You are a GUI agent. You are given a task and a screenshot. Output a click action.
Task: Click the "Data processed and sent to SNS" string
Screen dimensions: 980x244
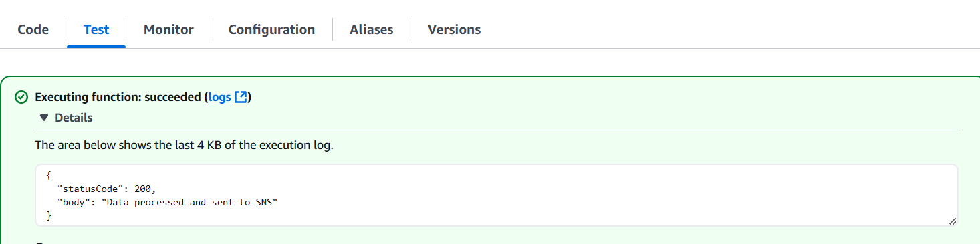(x=189, y=202)
